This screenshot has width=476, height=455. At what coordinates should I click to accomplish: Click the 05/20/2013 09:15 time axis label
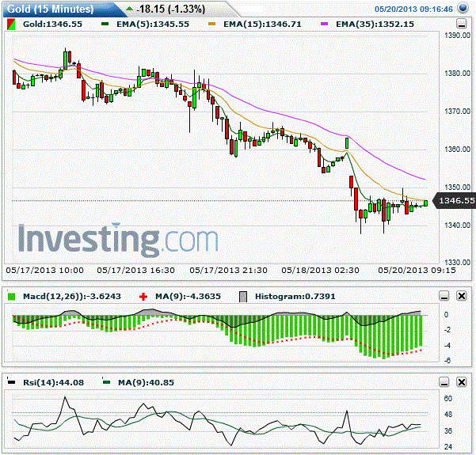(x=417, y=271)
